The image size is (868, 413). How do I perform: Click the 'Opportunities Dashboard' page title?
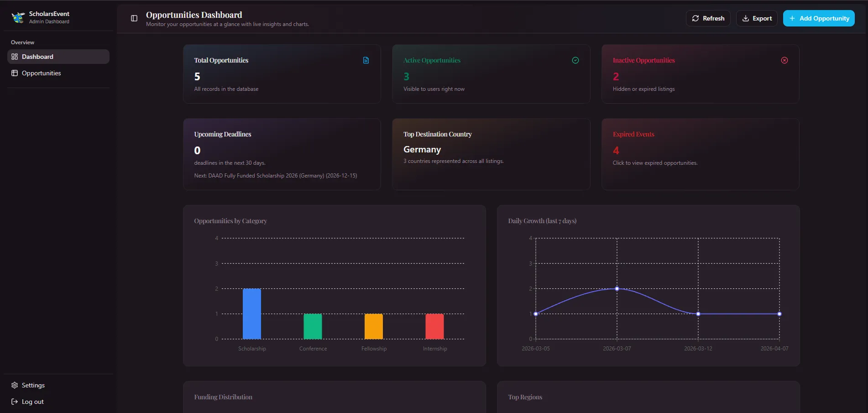click(194, 15)
